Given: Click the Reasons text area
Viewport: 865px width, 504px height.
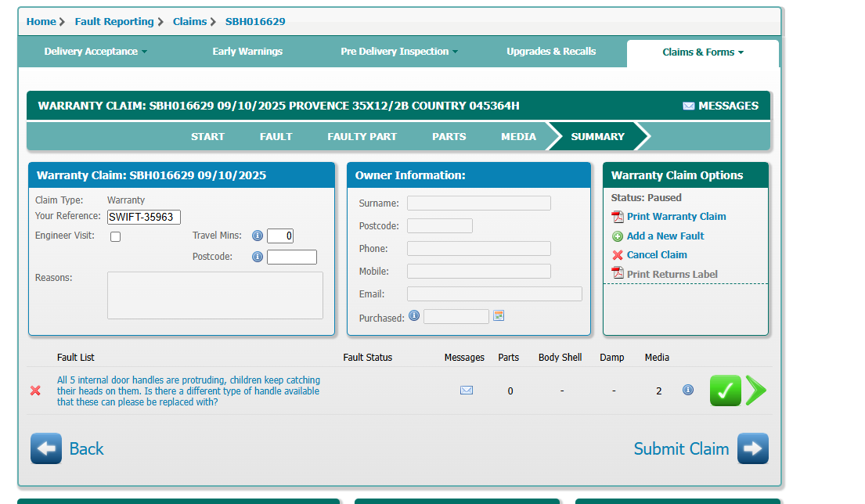Looking at the screenshot, I should tap(215, 296).
